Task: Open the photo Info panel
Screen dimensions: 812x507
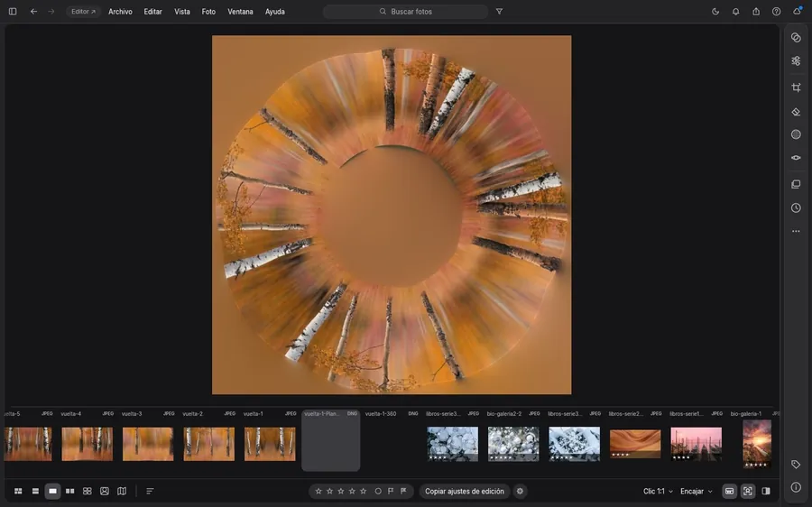Action: [x=796, y=487]
